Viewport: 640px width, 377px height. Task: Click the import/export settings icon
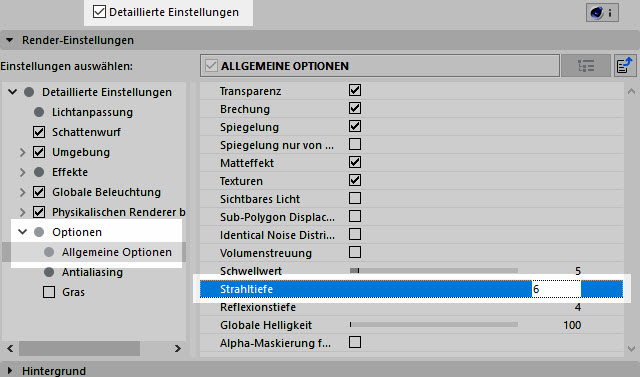pyautogui.click(x=625, y=66)
